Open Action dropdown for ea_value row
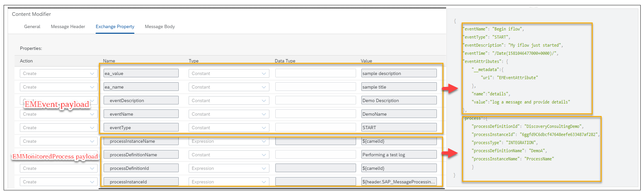This screenshot has width=644, height=192. [x=59, y=73]
